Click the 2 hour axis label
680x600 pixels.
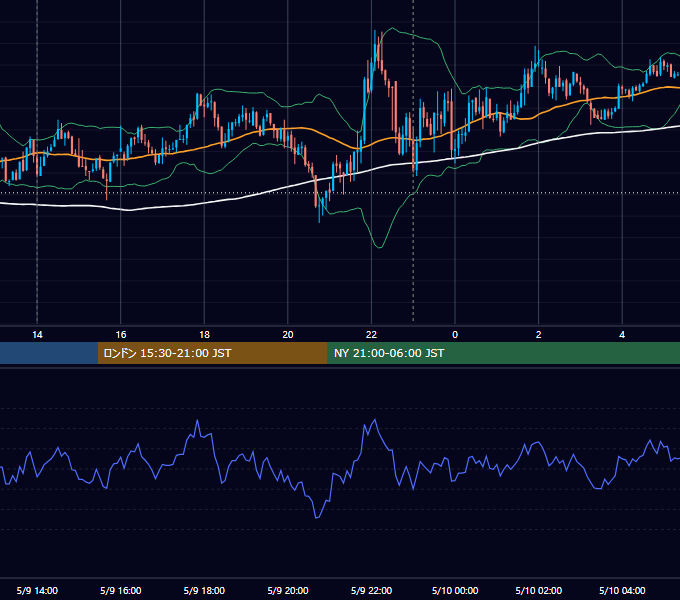pos(539,335)
